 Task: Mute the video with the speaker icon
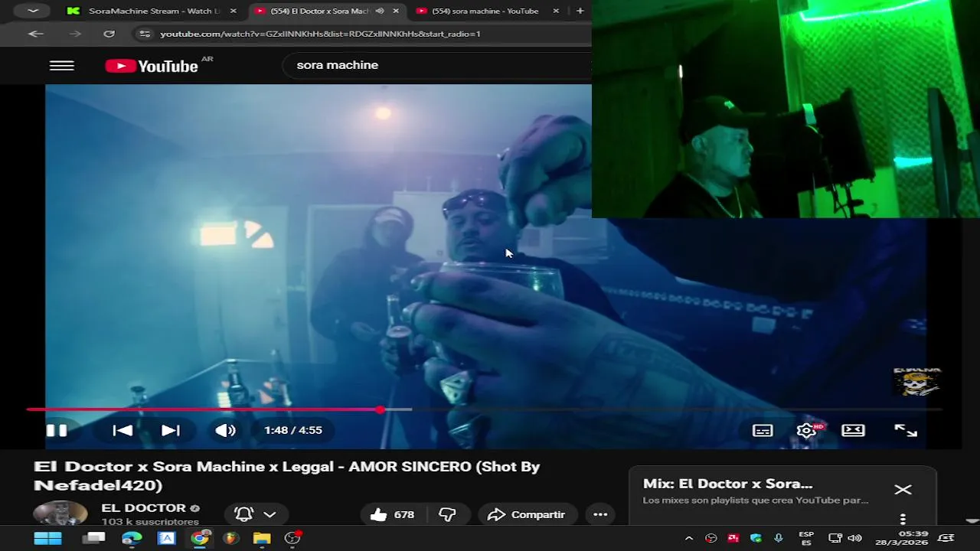click(225, 430)
